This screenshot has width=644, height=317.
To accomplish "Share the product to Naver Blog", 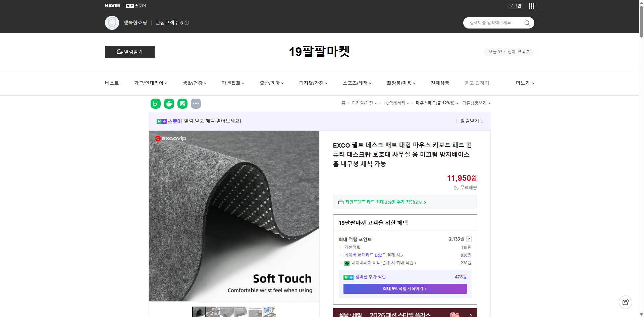I will click(155, 104).
